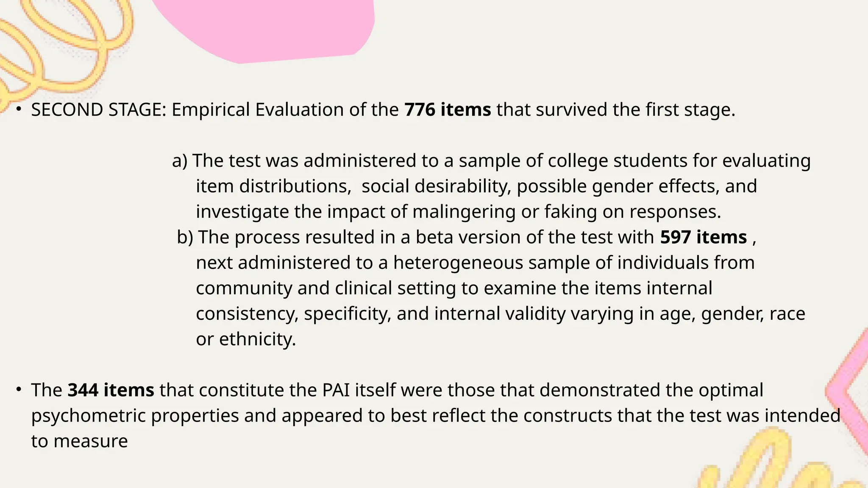Click the "b)" list marker
Image resolution: width=868 pixels, height=488 pixels.
point(185,237)
